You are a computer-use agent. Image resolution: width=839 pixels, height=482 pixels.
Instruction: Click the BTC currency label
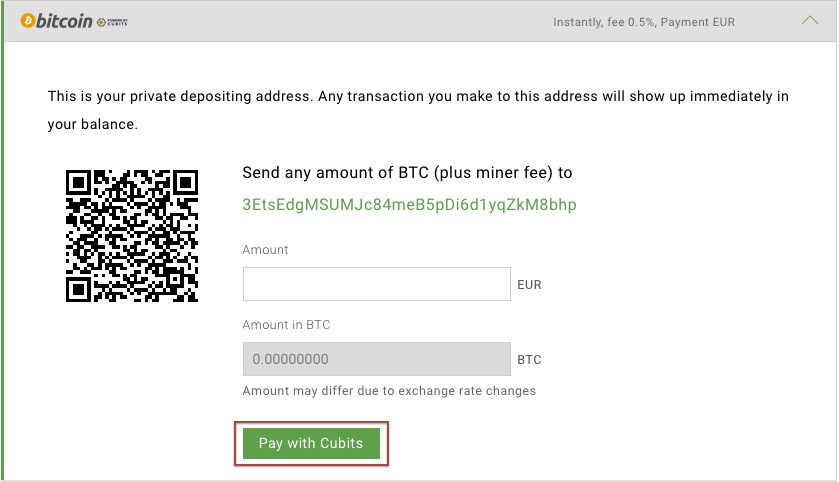pyautogui.click(x=529, y=359)
